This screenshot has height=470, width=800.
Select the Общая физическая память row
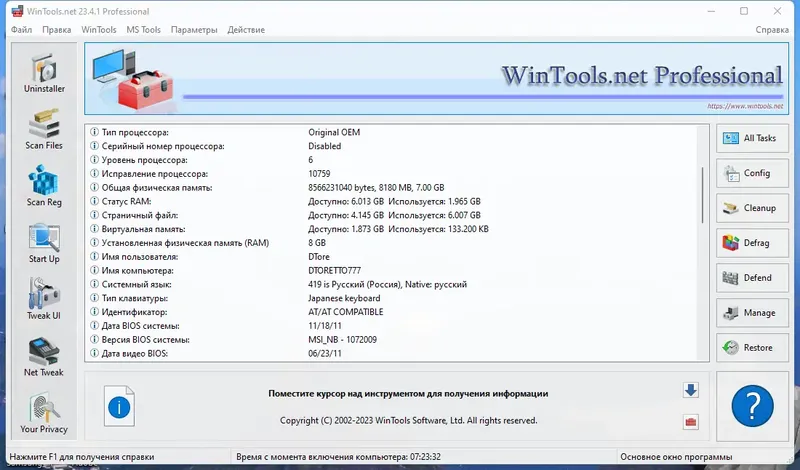[x=392, y=187]
